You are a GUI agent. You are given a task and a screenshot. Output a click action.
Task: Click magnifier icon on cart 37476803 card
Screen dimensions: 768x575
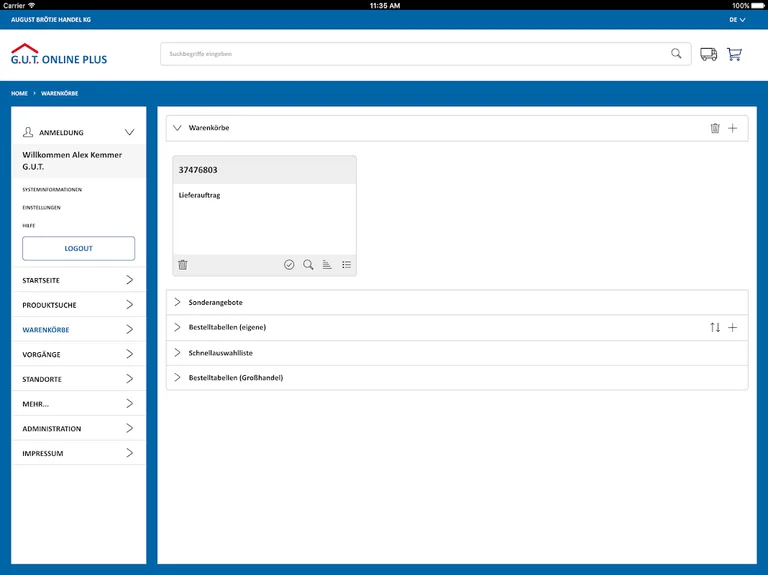(x=308, y=265)
